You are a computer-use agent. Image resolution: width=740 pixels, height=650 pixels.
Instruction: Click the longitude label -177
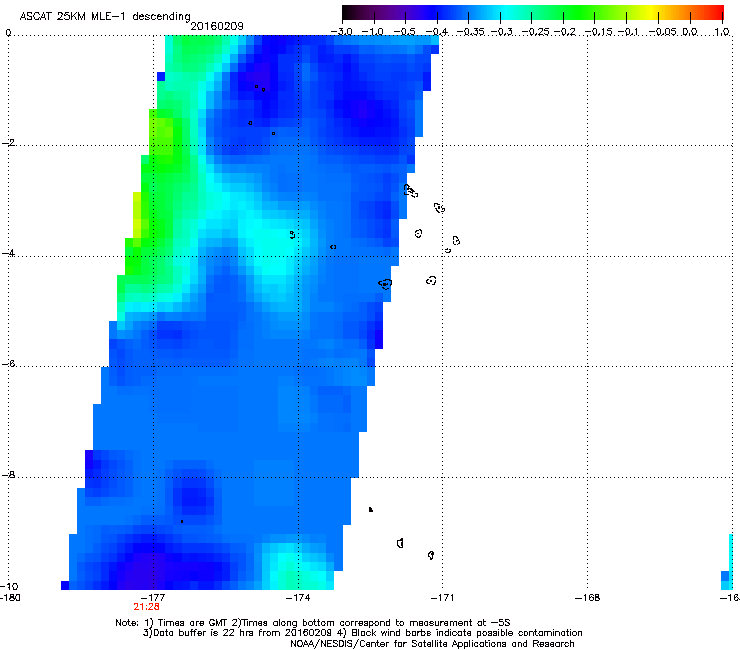[153, 598]
